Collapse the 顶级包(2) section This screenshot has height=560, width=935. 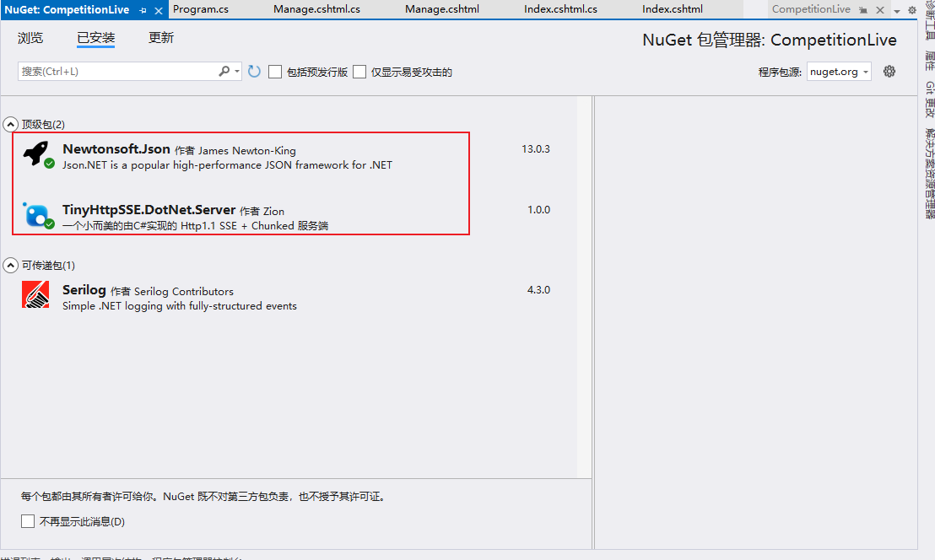10,124
